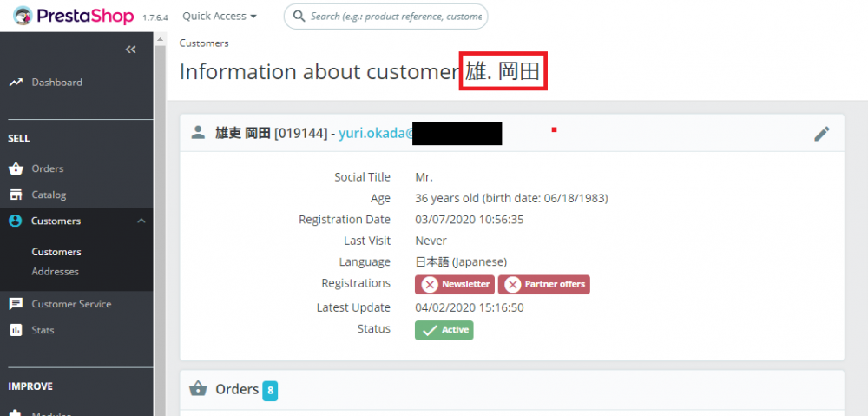The image size is (868, 416).
Task: Click the basket icon beside Orders panel title
Action: pyautogui.click(x=198, y=389)
